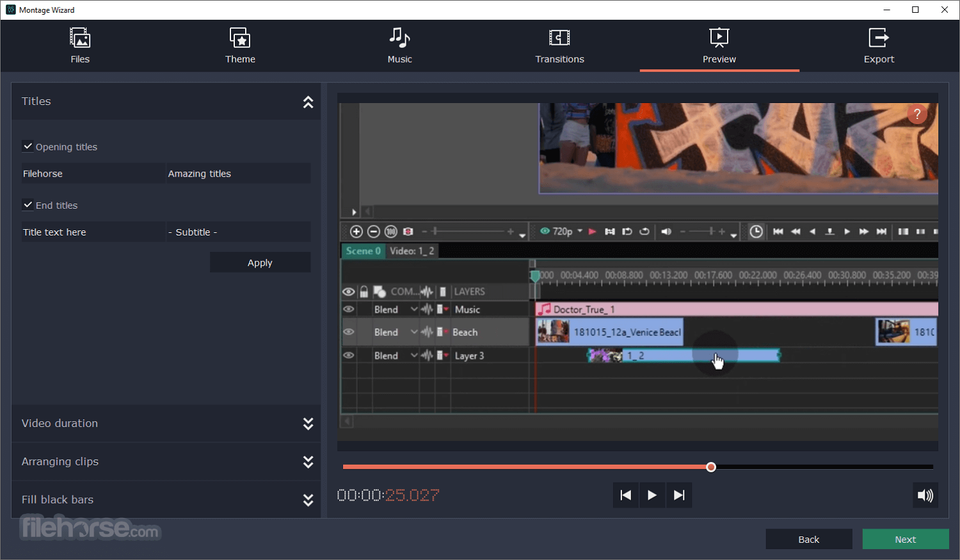960x560 pixels.
Task: Open the Transitions step
Action: coord(560,45)
